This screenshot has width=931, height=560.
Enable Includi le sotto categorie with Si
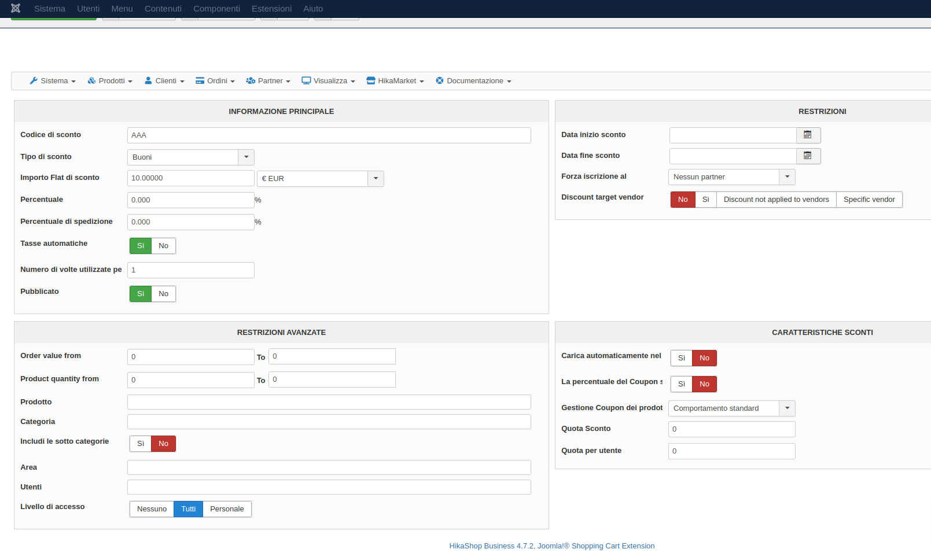click(141, 444)
